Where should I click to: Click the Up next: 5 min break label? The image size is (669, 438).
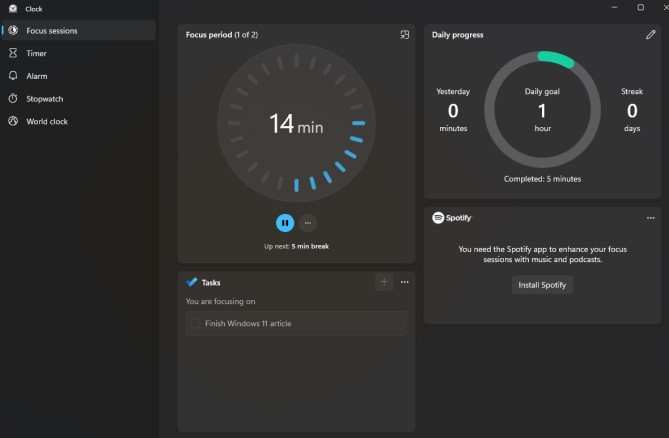click(x=296, y=246)
